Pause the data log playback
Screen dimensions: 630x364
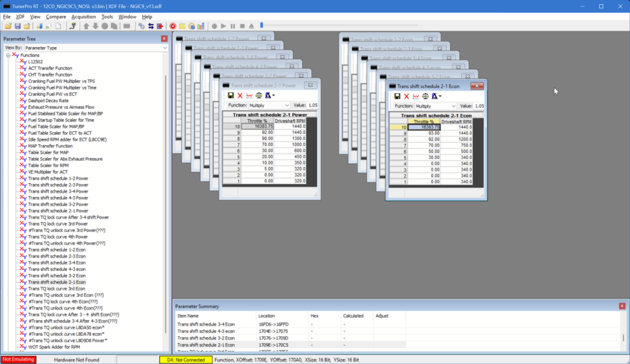(232, 26)
